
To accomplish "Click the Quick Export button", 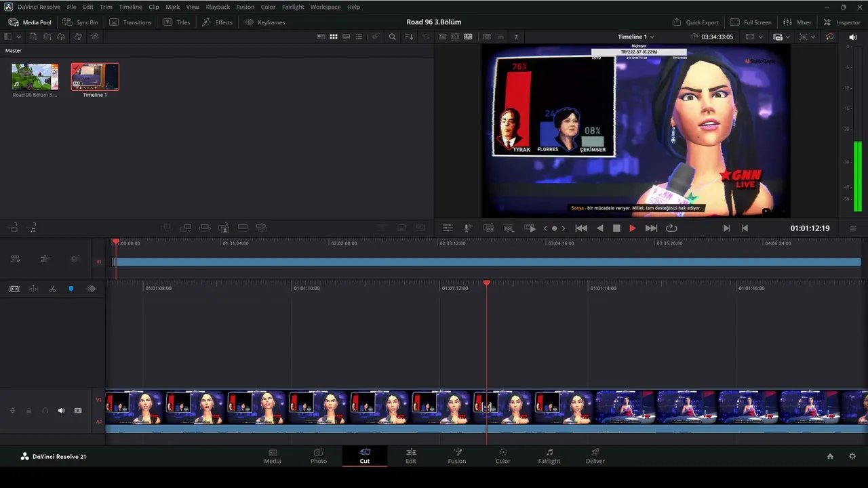I will click(695, 22).
